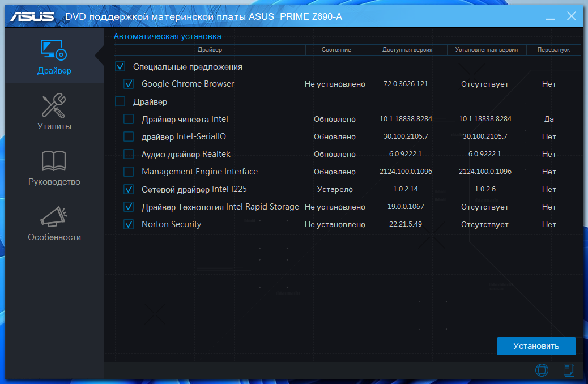
Task: Close the ASUS support DVD window
Action: (x=571, y=16)
